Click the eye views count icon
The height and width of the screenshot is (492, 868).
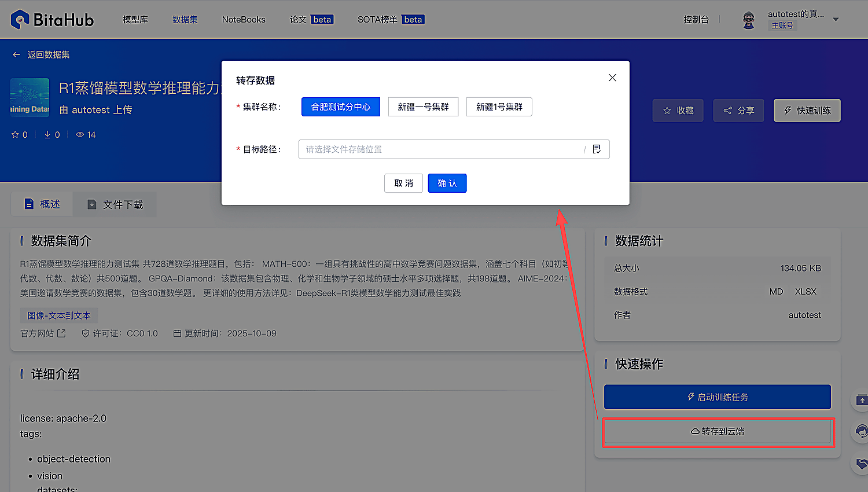pos(80,135)
